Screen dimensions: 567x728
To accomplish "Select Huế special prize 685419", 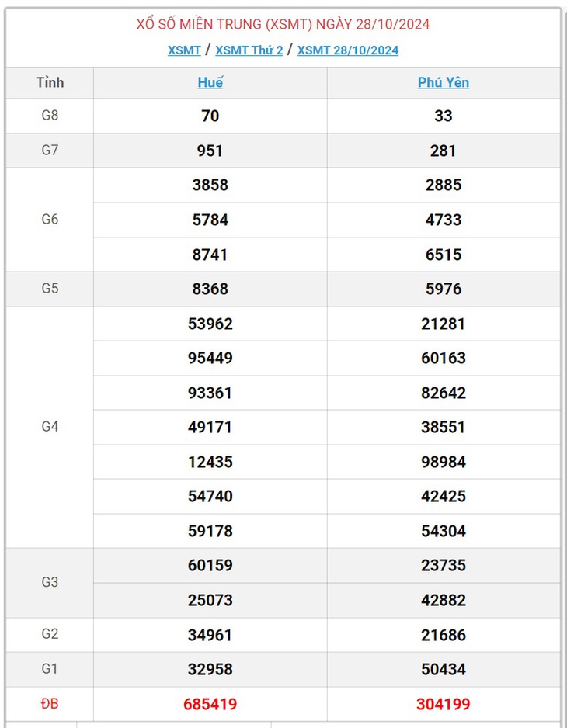I will click(x=210, y=704).
